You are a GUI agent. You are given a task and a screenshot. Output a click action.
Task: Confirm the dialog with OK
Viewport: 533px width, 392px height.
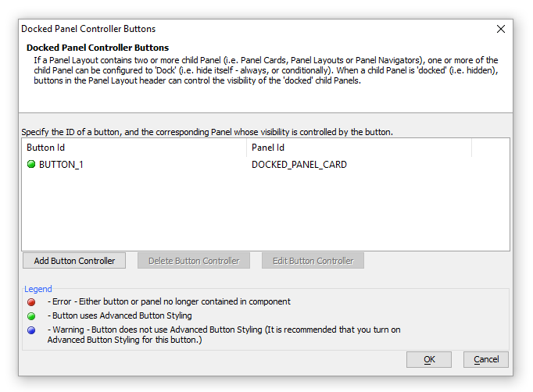click(x=429, y=359)
